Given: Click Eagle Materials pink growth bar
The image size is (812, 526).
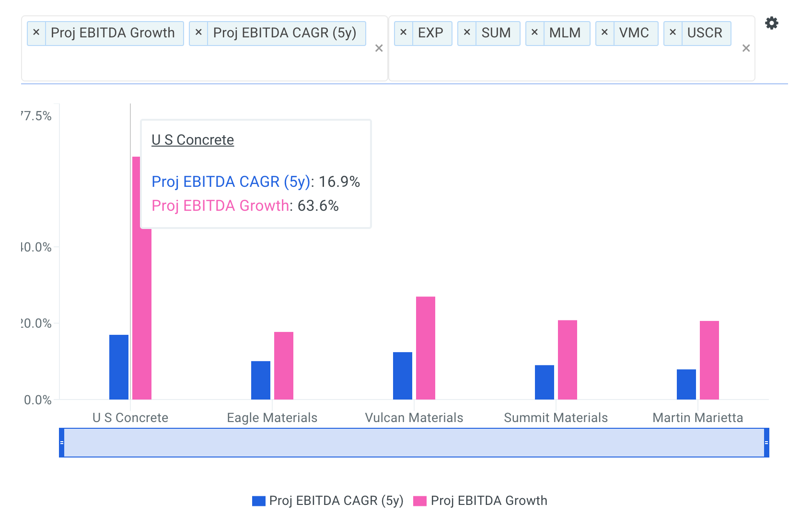Looking at the screenshot, I should [284, 366].
